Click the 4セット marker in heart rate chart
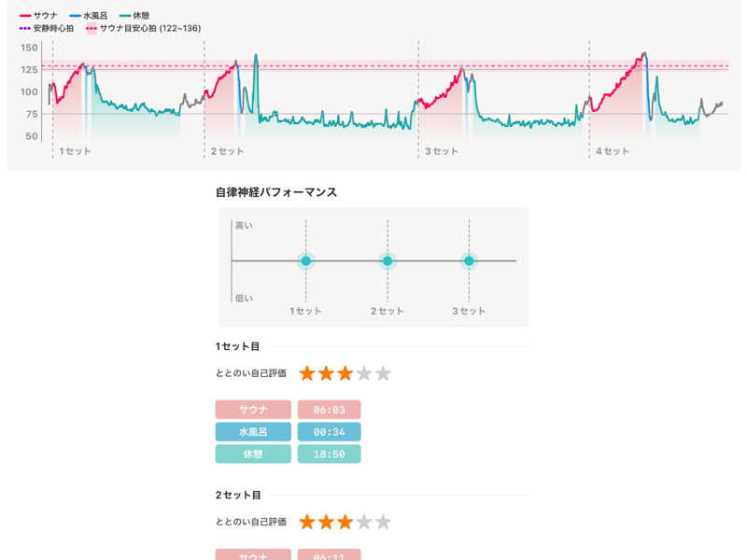 (612, 151)
